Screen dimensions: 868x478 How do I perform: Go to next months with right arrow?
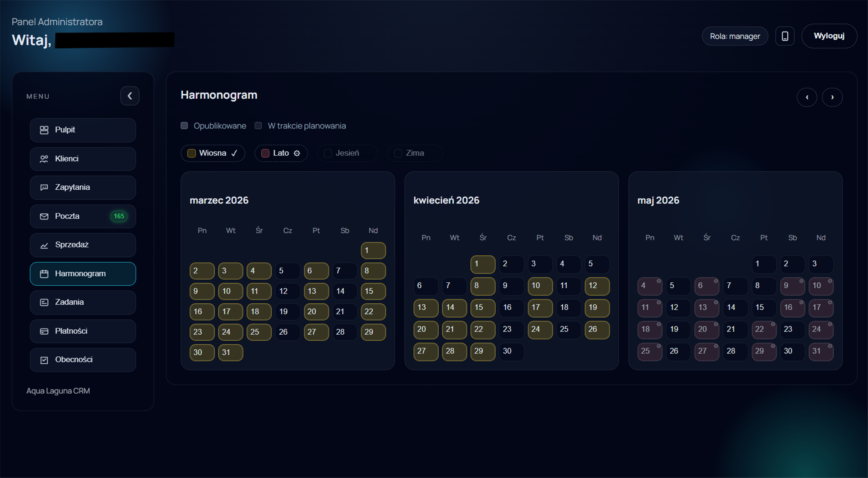[832, 97]
